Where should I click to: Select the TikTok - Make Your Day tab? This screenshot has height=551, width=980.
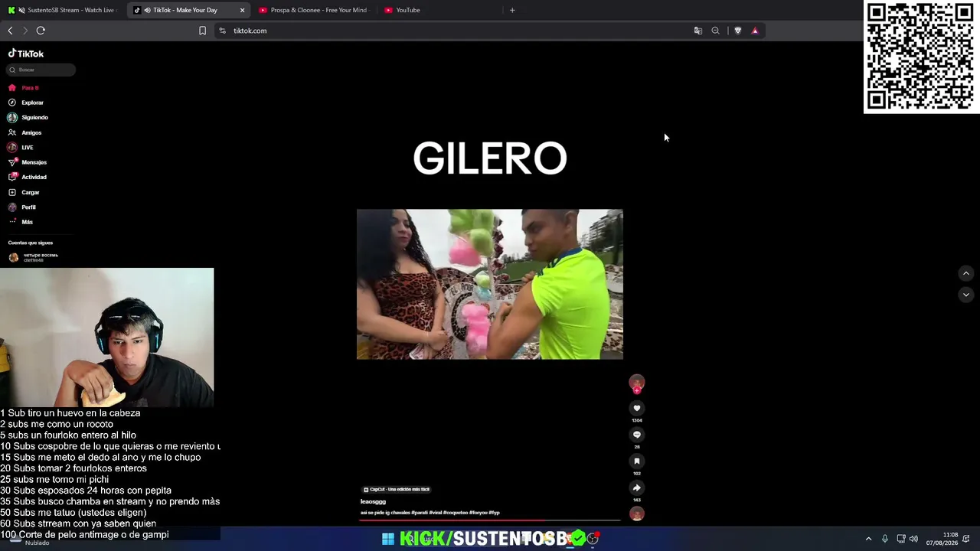[x=188, y=10]
